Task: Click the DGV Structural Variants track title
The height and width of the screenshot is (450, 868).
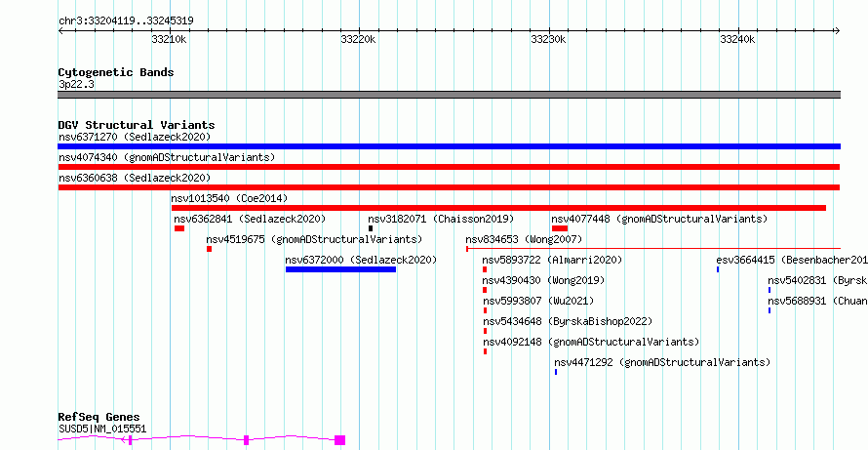Action: (137, 125)
